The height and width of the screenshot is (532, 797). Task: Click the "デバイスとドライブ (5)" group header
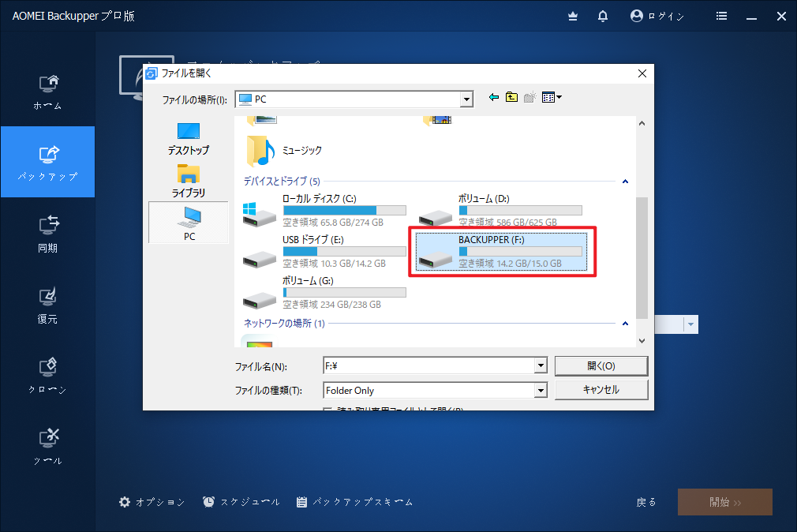click(282, 181)
